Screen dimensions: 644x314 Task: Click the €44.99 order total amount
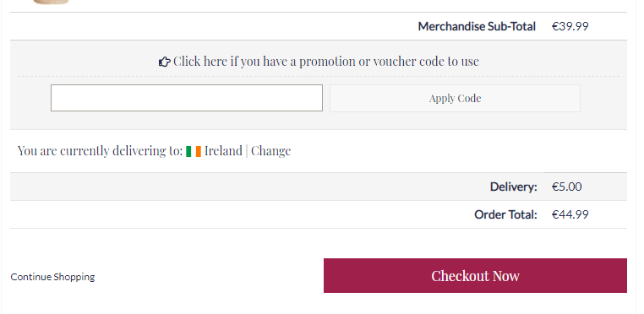[570, 214]
